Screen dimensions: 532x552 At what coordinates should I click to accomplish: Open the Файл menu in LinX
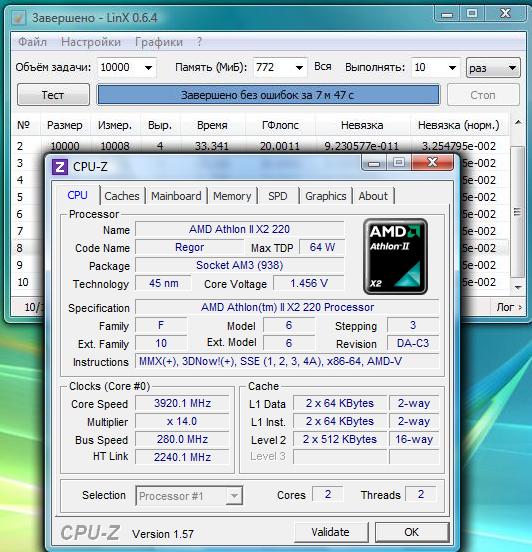[32, 42]
